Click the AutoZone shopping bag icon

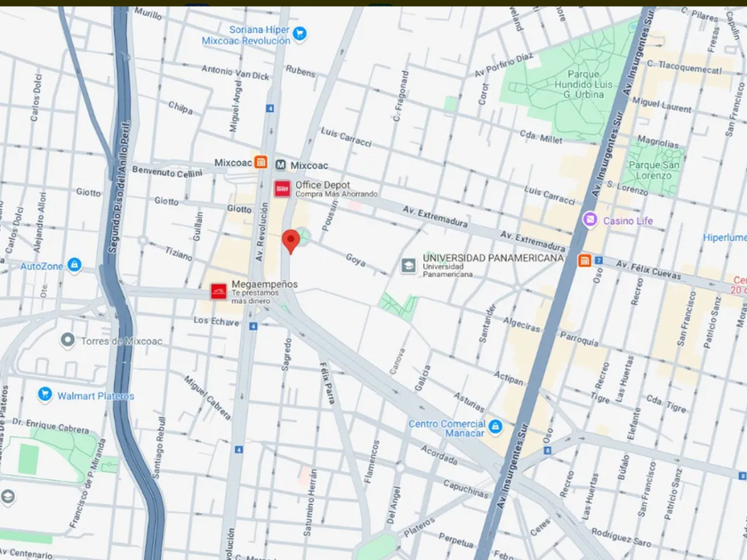point(74,264)
